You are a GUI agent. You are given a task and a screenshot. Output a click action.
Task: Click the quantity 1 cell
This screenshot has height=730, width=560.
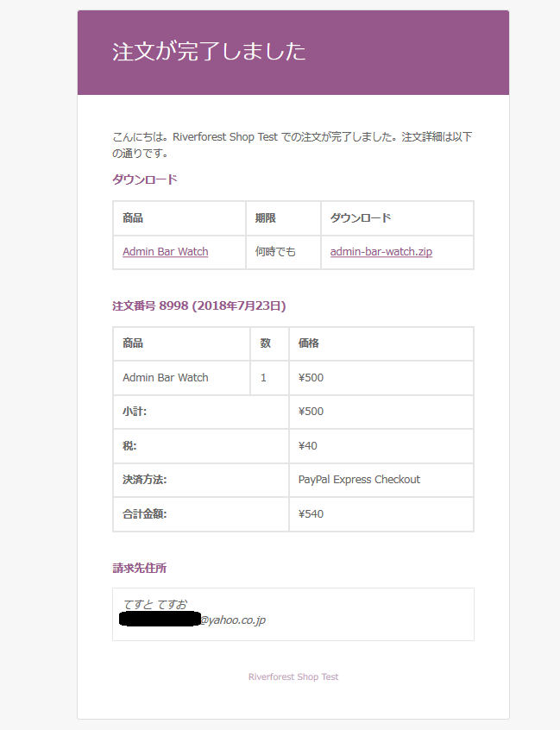pyautogui.click(x=263, y=378)
